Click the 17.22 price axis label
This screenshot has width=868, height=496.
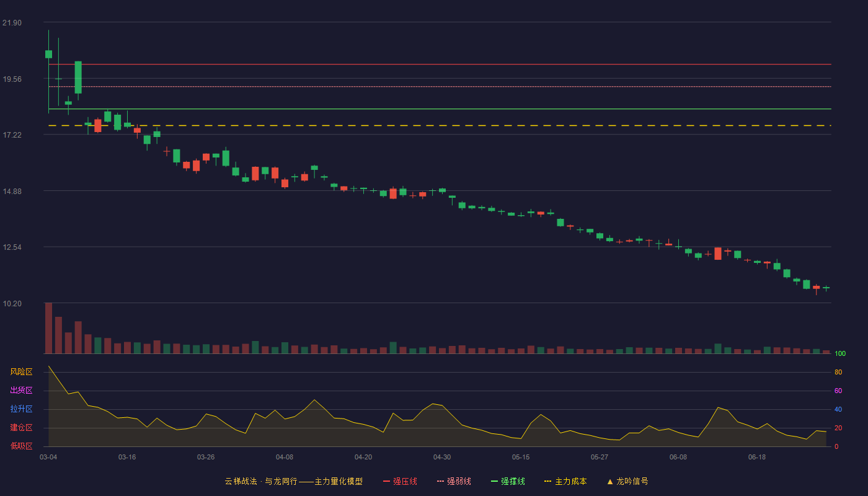point(12,135)
